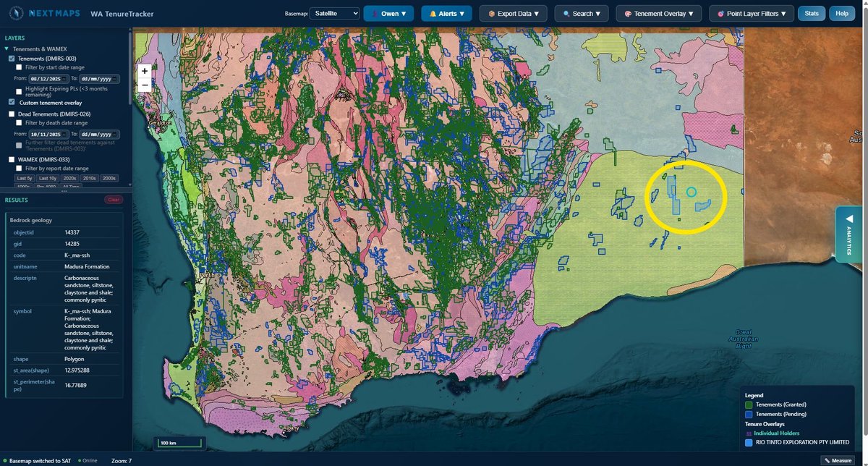The width and height of the screenshot is (868, 466).
Task: Enable Filter by start date range
Action: tap(19, 67)
